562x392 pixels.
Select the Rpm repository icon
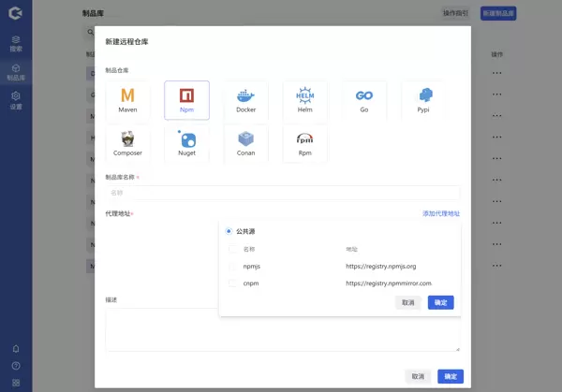tap(304, 143)
